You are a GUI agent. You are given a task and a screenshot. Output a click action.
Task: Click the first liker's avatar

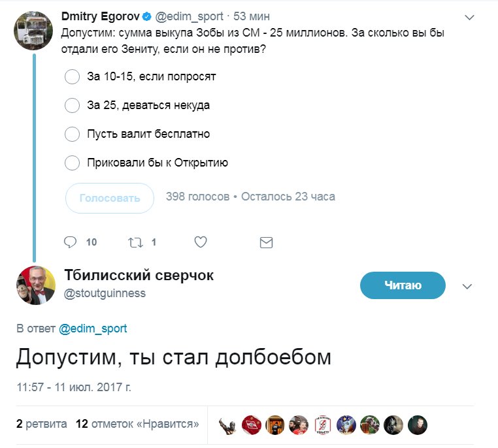click(x=227, y=424)
